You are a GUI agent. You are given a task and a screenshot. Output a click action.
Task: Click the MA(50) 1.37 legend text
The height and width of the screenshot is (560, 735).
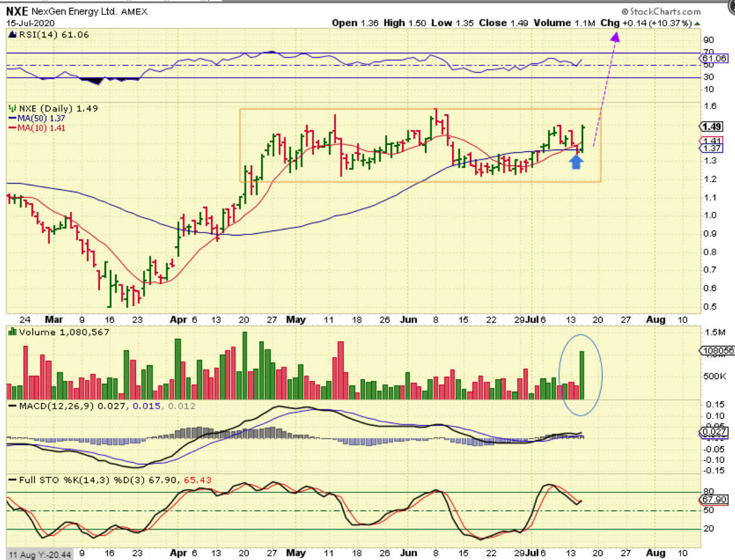tap(41, 118)
